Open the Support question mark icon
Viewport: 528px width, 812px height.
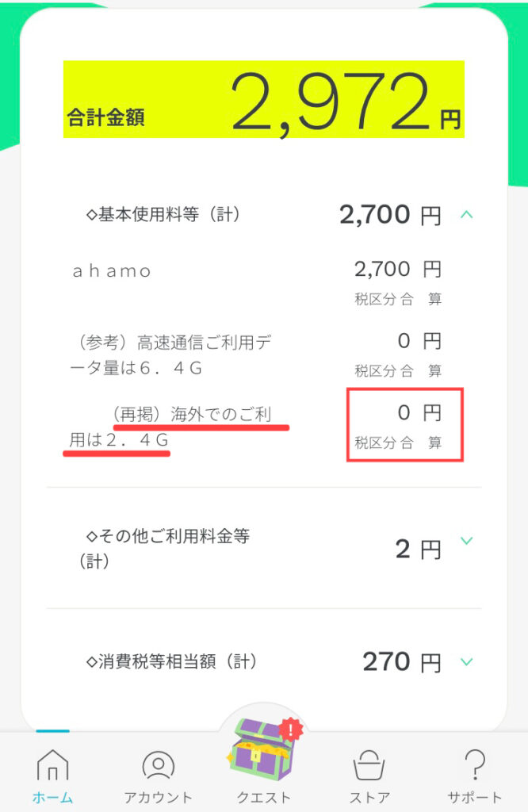[475, 765]
